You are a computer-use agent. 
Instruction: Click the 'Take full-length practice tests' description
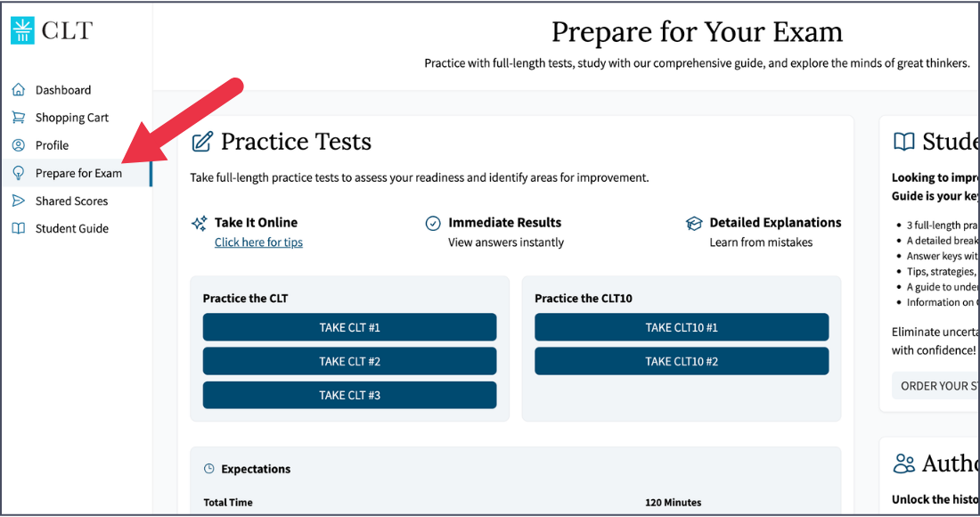pyautogui.click(x=420, y=178)
